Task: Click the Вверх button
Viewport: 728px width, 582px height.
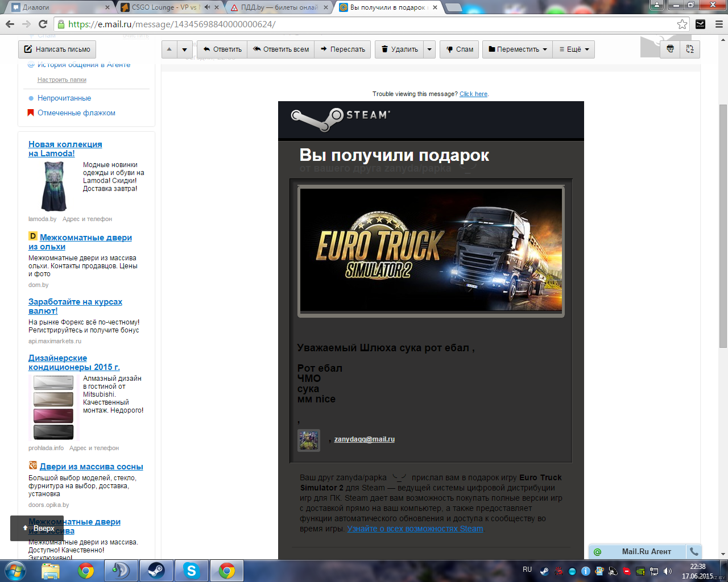Action: click(37, 528)
